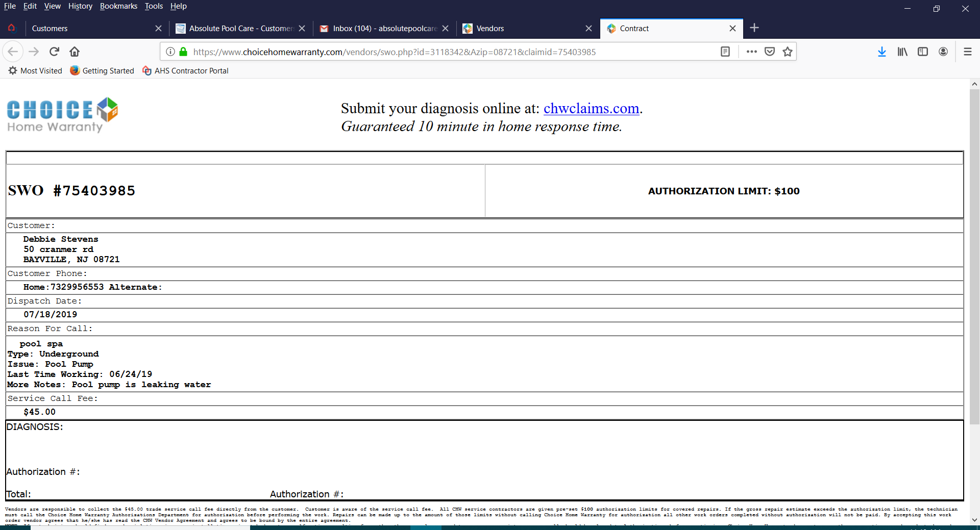Save page to Pocket icon

770,52
